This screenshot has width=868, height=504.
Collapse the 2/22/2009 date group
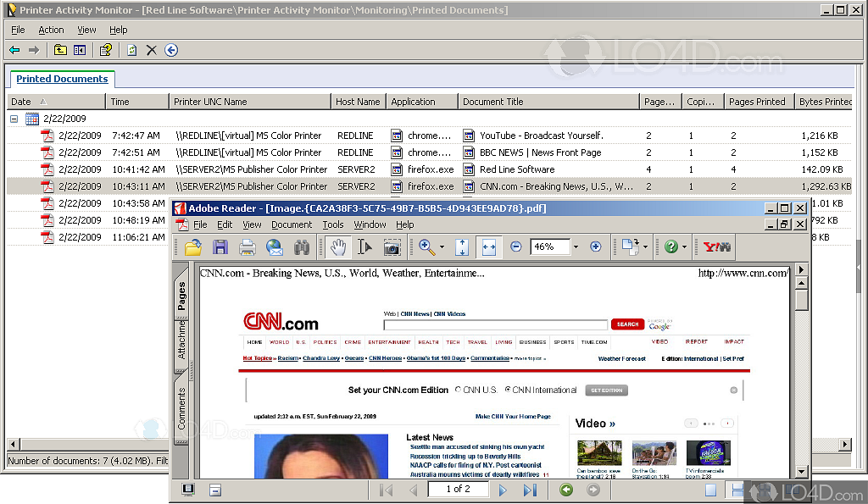click(14, 119)
